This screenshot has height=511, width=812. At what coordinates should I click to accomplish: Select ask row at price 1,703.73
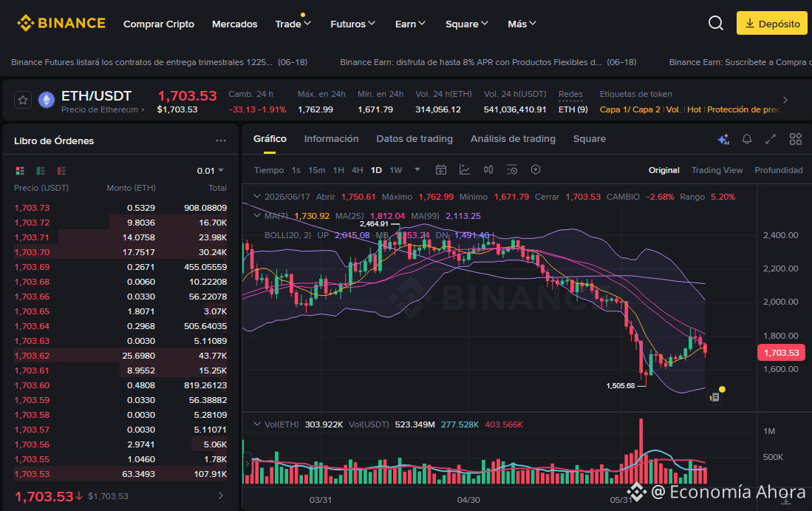(120, 208)
